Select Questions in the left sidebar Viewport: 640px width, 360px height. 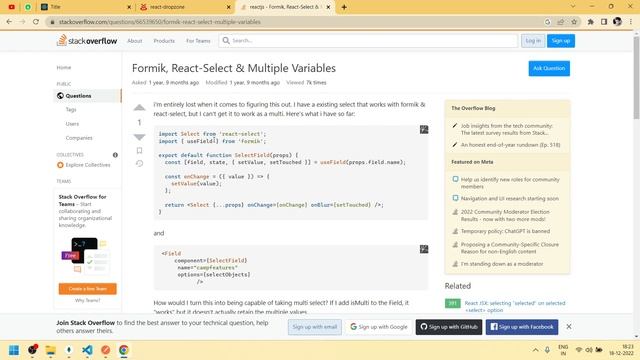[x=87, y=96]
